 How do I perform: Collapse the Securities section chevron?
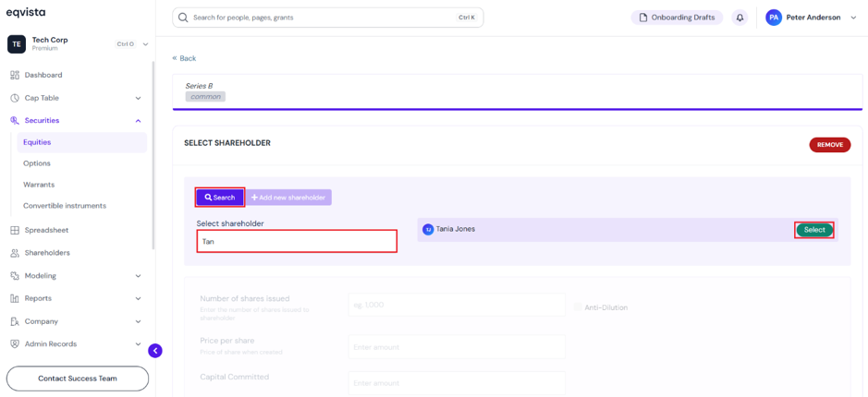tap(139, 121)
